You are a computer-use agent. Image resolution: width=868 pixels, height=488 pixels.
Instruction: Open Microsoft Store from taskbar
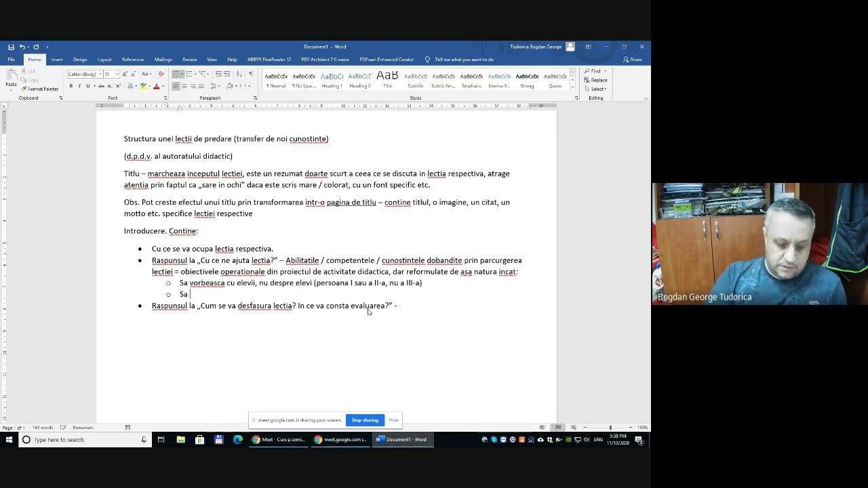199,440
